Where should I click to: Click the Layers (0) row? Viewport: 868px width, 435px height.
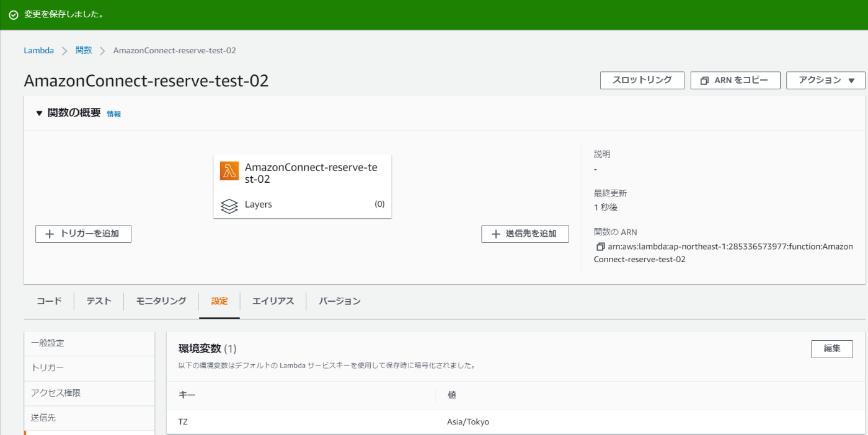click(x=303, y=204)
